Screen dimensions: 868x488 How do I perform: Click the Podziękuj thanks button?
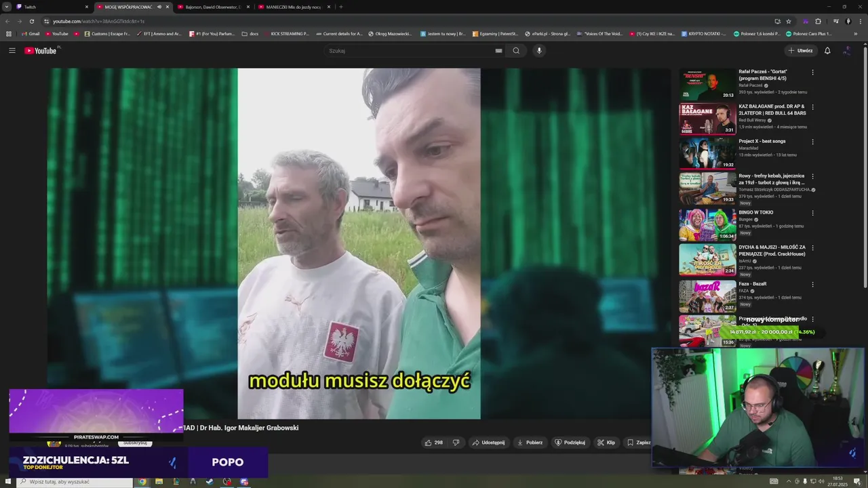click(570, 443)
